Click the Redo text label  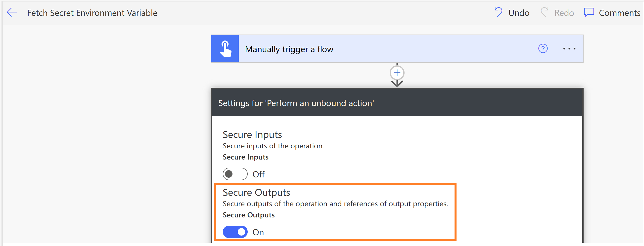(x=564, y=13)
